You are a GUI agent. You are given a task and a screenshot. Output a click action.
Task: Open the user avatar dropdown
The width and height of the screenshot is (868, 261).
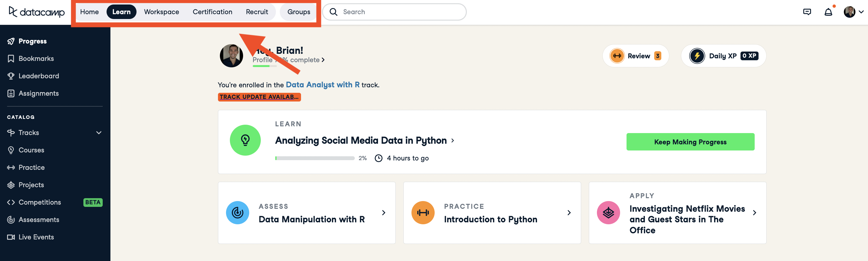[853, 12]
